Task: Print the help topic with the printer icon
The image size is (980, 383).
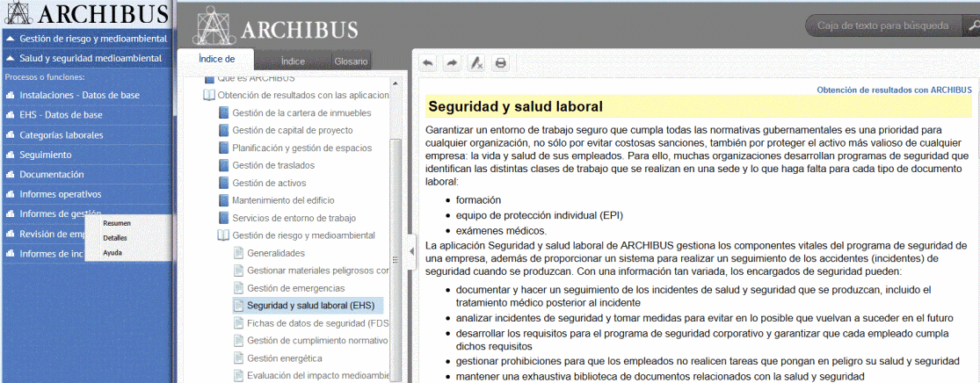Action: tap(500, 62)
